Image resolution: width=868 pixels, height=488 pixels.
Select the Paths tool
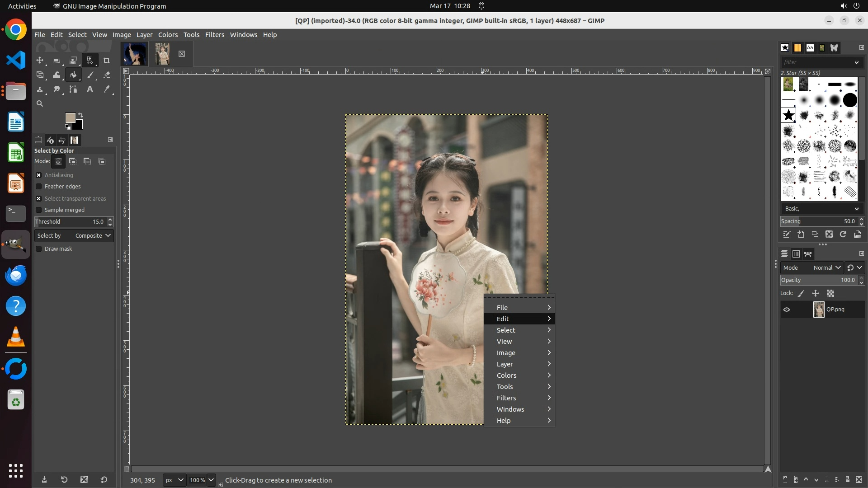pyautogui.click(x=73, y=89)
